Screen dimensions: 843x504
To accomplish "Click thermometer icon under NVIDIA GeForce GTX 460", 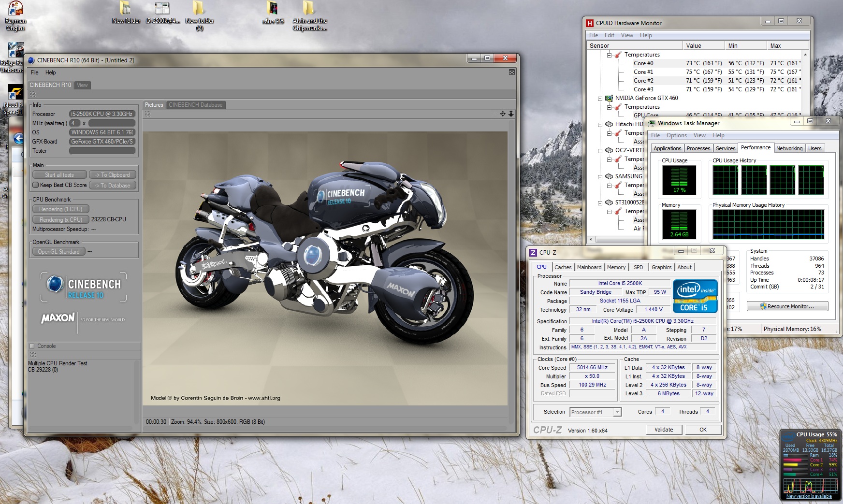I will (x=618, y=107).
